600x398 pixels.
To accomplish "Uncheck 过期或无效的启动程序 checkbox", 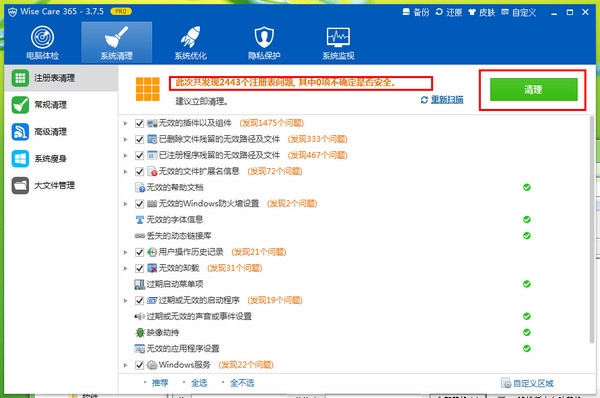I will [x=139, y=300].
